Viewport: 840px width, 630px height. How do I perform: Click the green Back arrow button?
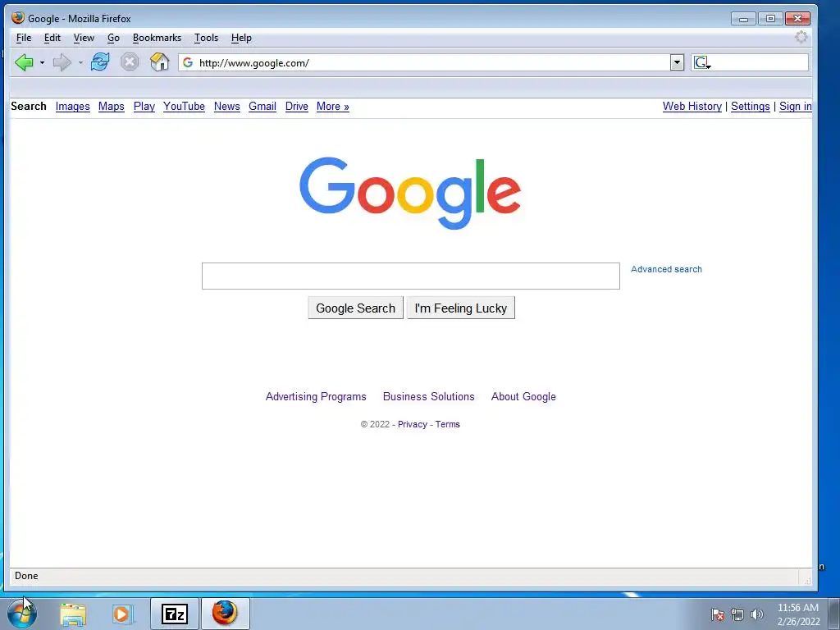pyautogui.click(x=24, y=62)
